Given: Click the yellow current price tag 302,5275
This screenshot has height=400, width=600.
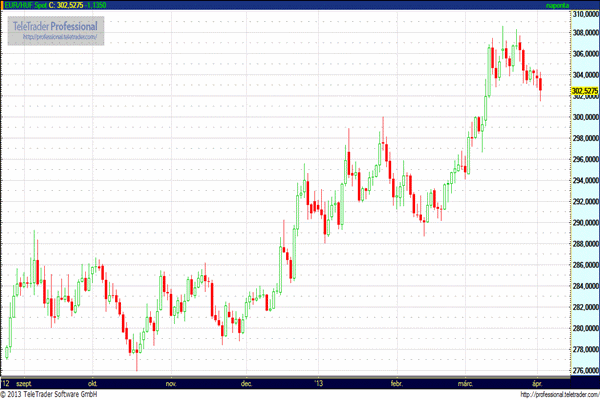Looking at the screenshot, I should [584, 91].
